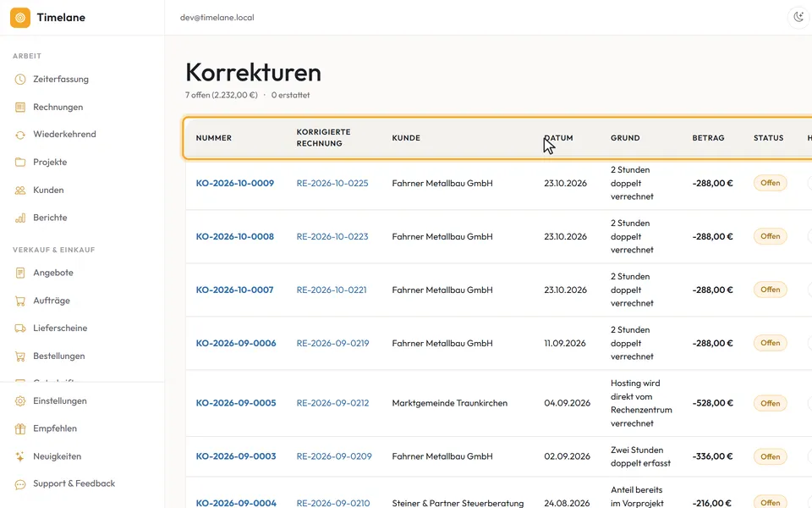Click the Nummer column header
Image resolution: width=812 pixels, height=508 pixels.
tap(213, 138)
